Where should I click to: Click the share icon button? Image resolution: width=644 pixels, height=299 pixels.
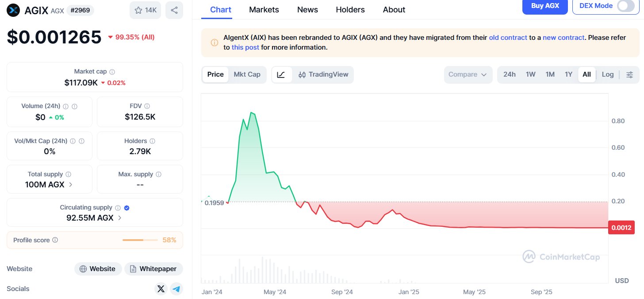click(174, 10)
